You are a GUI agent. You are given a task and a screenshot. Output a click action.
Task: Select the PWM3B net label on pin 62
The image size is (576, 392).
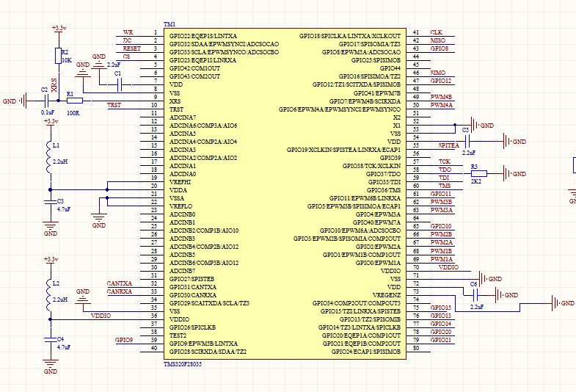[441, 202]
